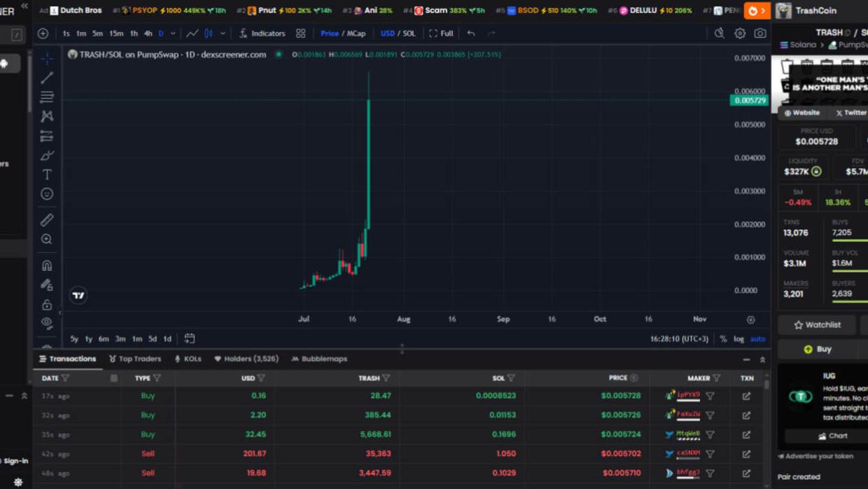Viewport: 868px width, 489px height.
Task: Toggle log scale on the chart
Action: click(738, 339)
